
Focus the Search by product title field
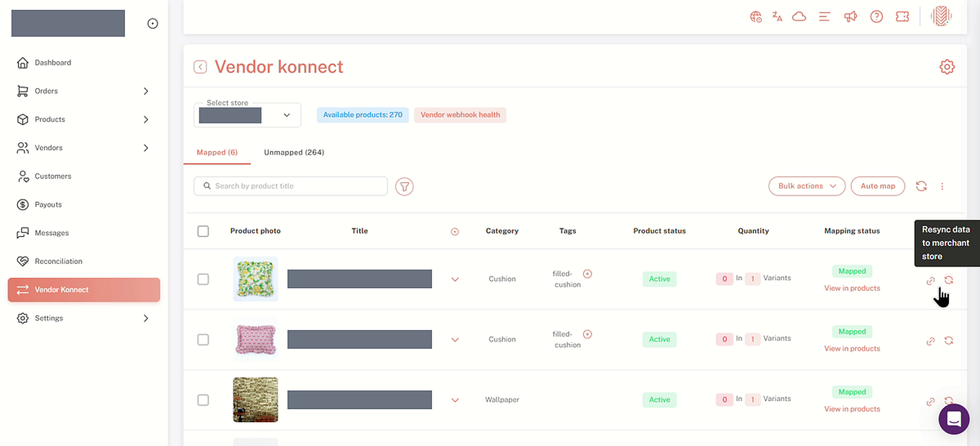click(290, 186)
